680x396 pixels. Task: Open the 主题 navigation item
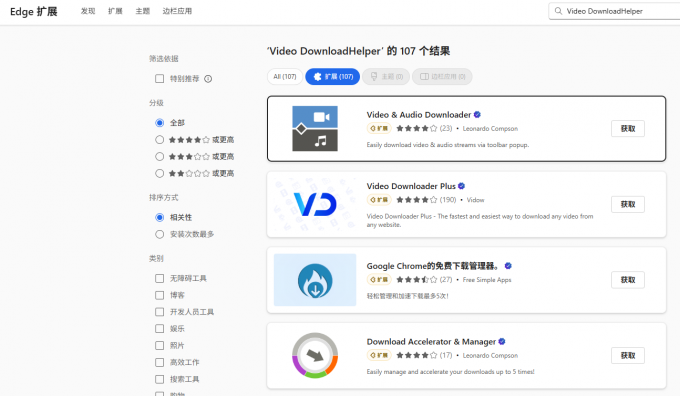(x=143, y=11)
